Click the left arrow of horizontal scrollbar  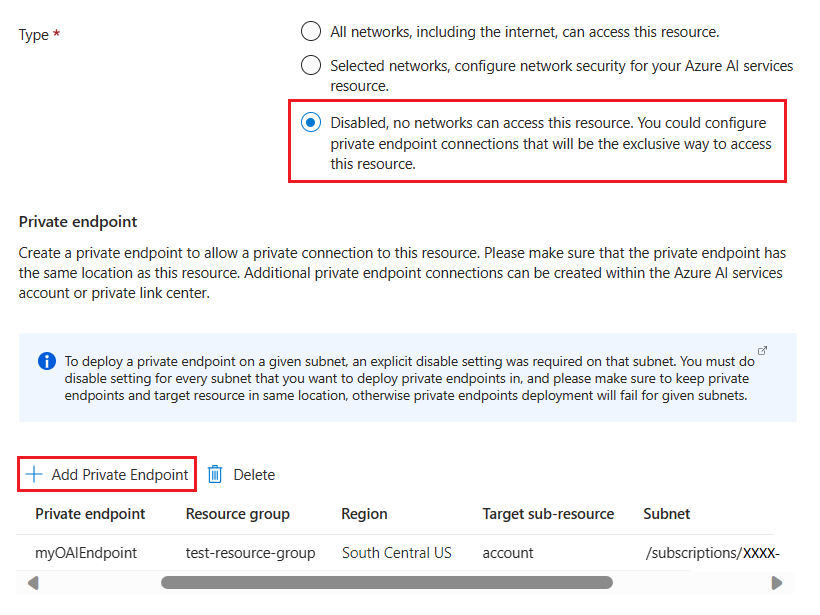tap(31, 581)
